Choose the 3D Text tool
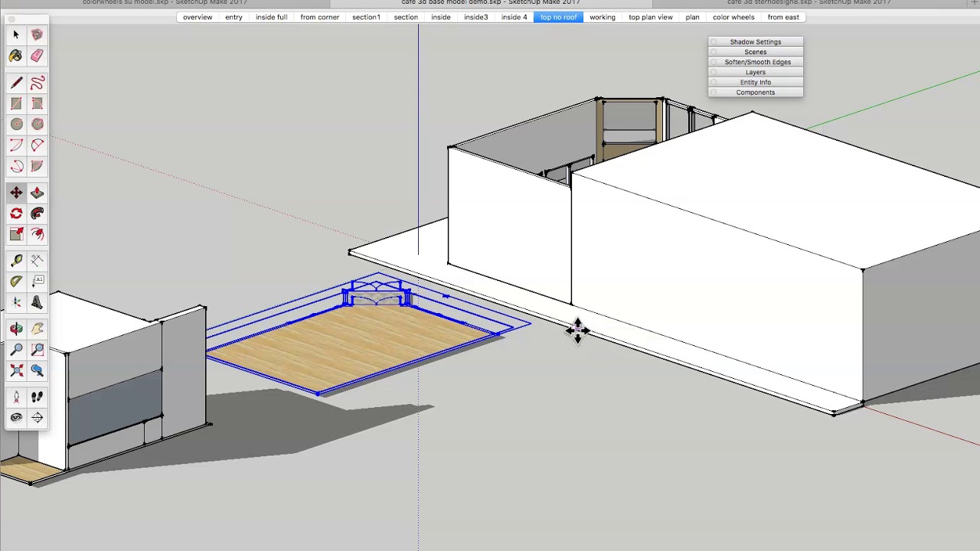The height and width of the screenshot is (551, 980). [x=37, y=302]
